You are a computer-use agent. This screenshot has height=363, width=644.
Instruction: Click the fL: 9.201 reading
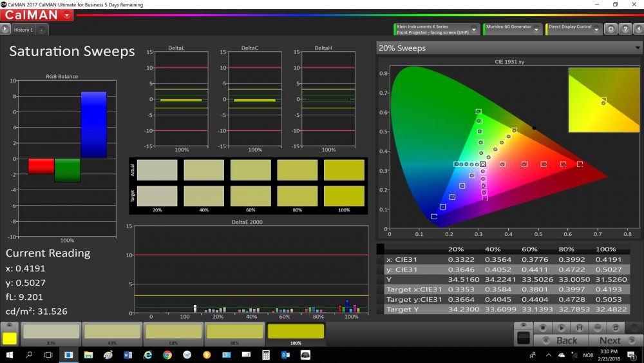click(x=24, y=297)
